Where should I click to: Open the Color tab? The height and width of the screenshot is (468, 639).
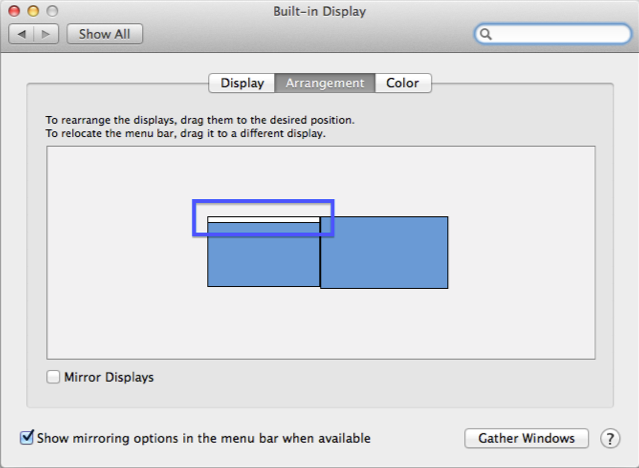click(x=403, y=83)
